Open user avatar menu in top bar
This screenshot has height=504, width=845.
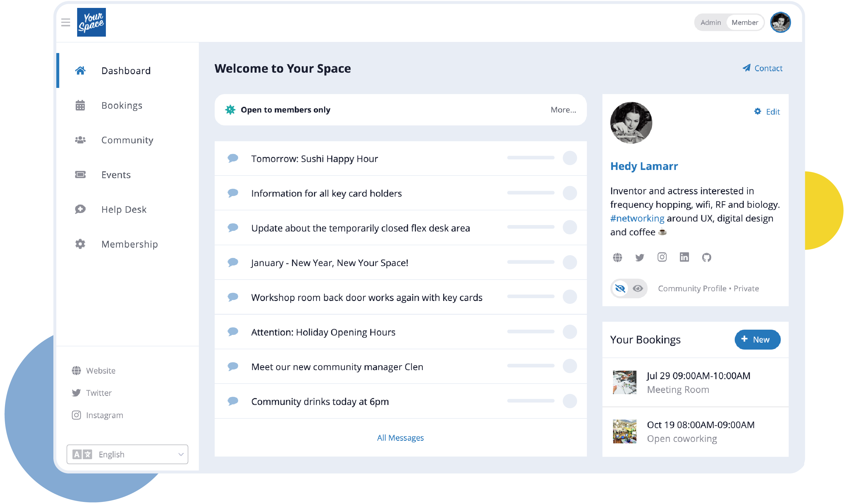coord(780,22)
